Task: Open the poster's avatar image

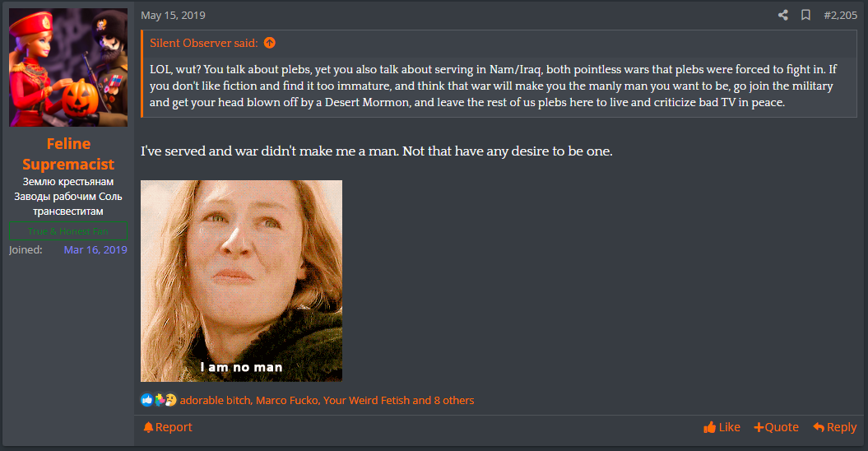Action: coord(68,67)
